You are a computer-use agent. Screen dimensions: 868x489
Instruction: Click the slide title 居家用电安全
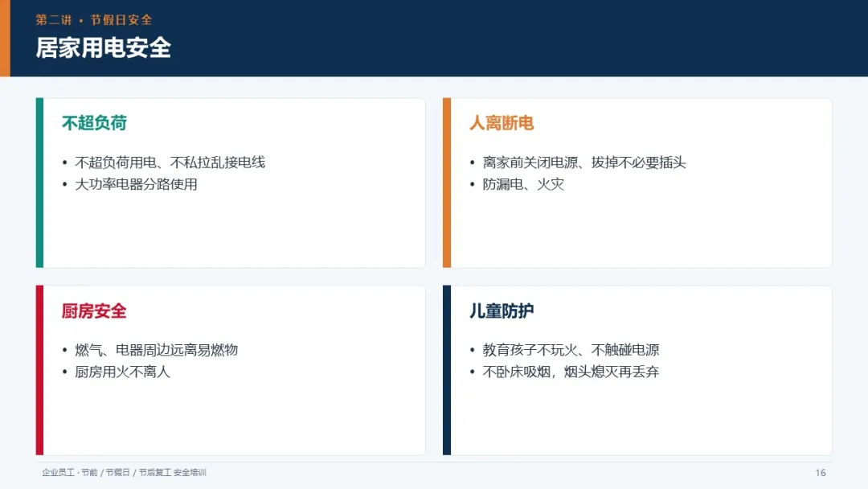coord(104,47)
